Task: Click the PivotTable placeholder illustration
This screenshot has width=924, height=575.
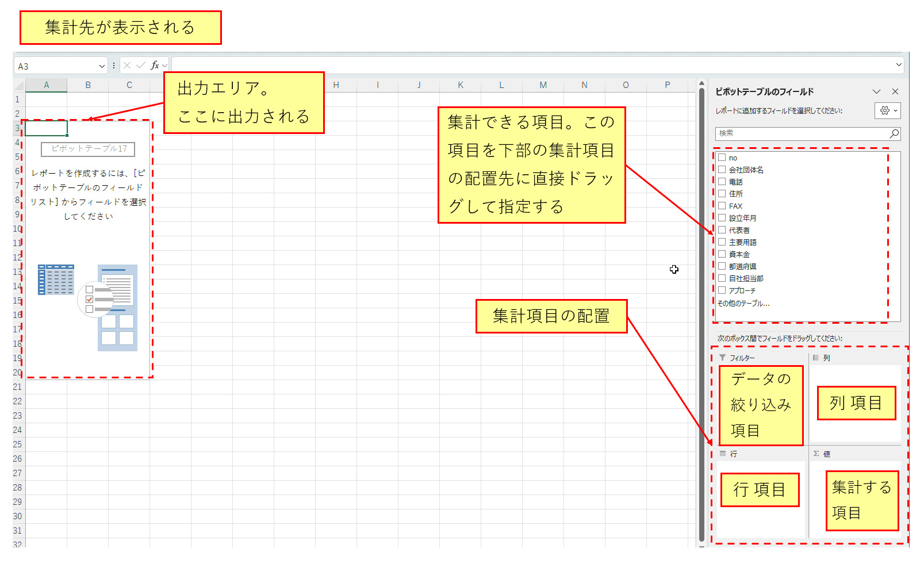Action: (88, 307)
